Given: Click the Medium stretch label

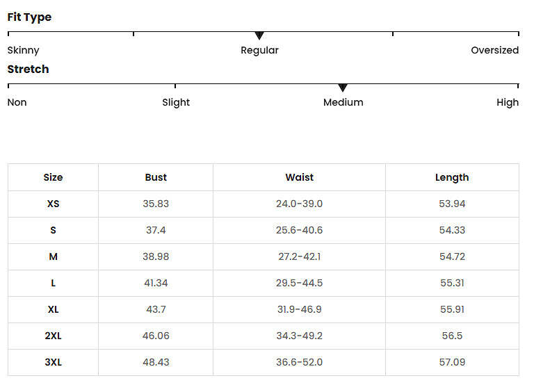Looking at the screenshot, I should (343, 102).
